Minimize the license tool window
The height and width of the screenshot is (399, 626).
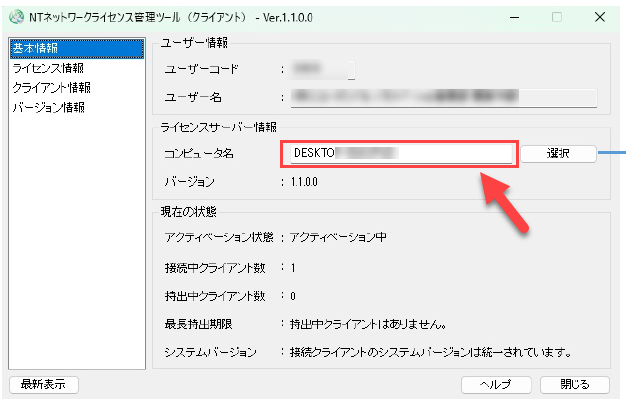(515, 17)
